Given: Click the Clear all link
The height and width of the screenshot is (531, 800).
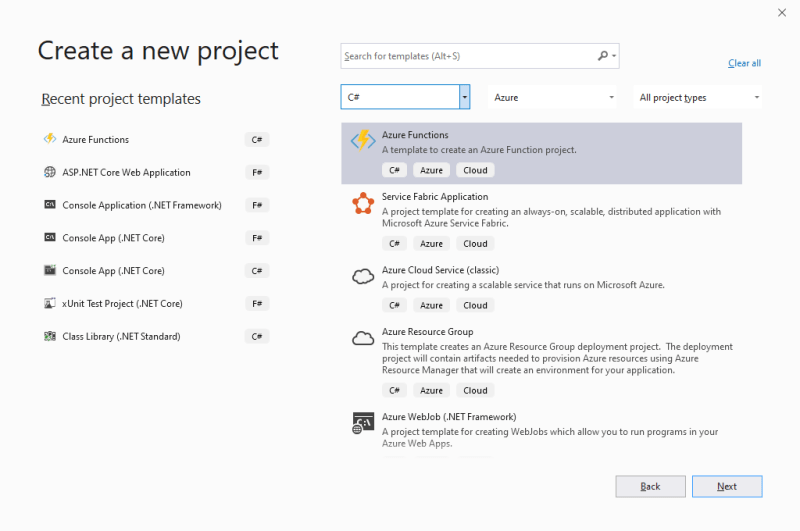Looking at the screenshot, I should (x=744, y=63).
